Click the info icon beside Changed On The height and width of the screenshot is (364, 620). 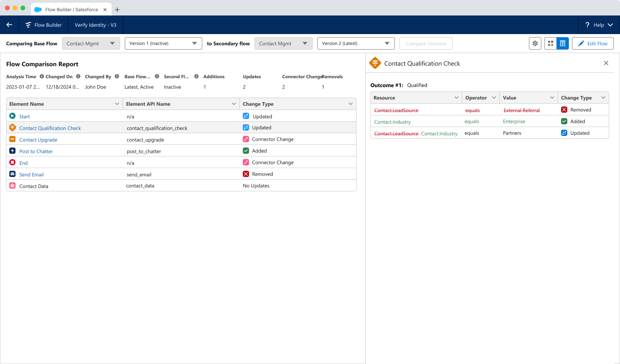78,76
